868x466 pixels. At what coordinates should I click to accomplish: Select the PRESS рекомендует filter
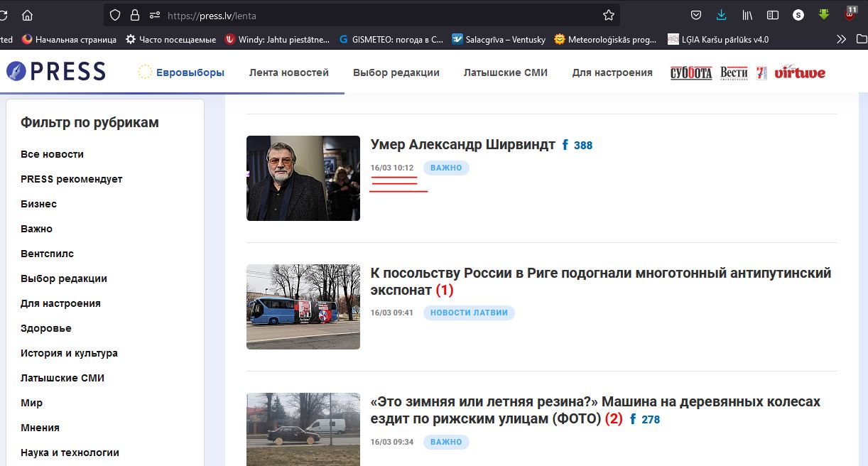[72, 179]
